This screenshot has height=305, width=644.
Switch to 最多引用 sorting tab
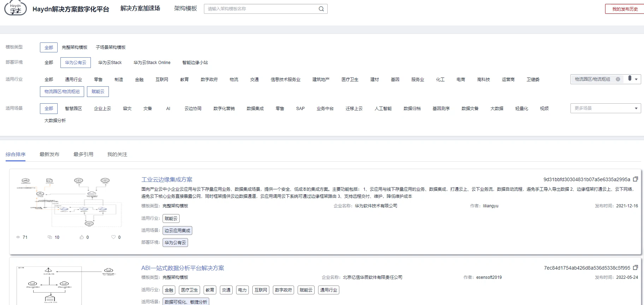point(83,154)
